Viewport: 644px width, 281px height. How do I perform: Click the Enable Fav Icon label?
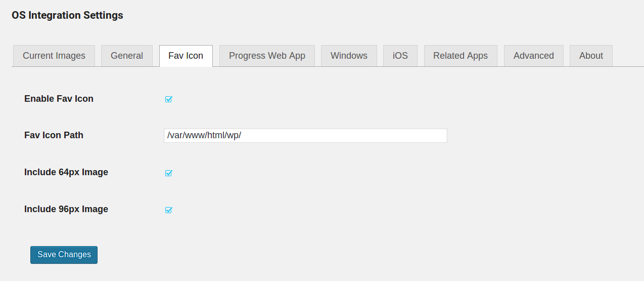pyautogui.click(x=59, y=99)
